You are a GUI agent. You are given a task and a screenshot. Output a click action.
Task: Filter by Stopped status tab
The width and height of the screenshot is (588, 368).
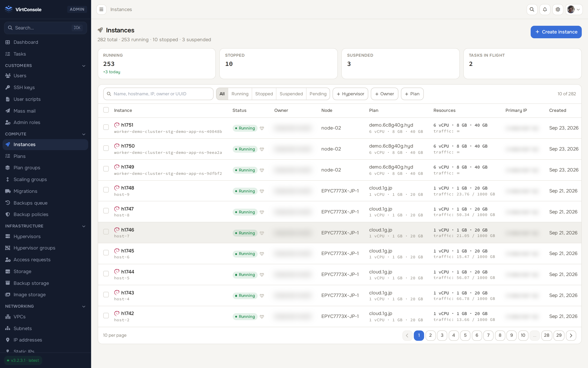click(x=264, y=94)
